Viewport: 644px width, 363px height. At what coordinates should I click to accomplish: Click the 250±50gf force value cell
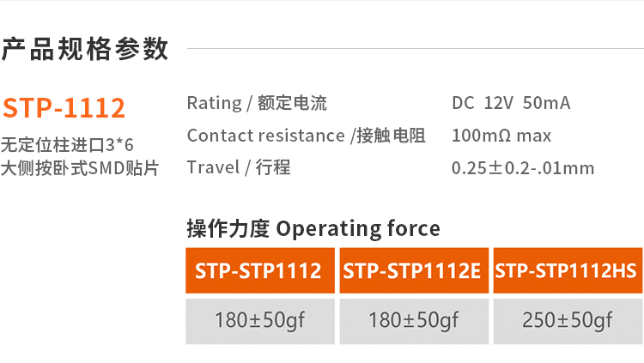567,321
